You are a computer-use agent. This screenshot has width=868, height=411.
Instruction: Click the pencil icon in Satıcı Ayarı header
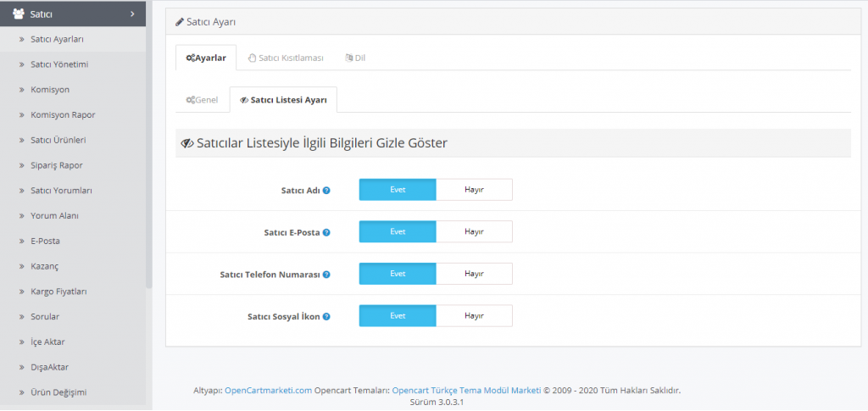click(179, 21)
